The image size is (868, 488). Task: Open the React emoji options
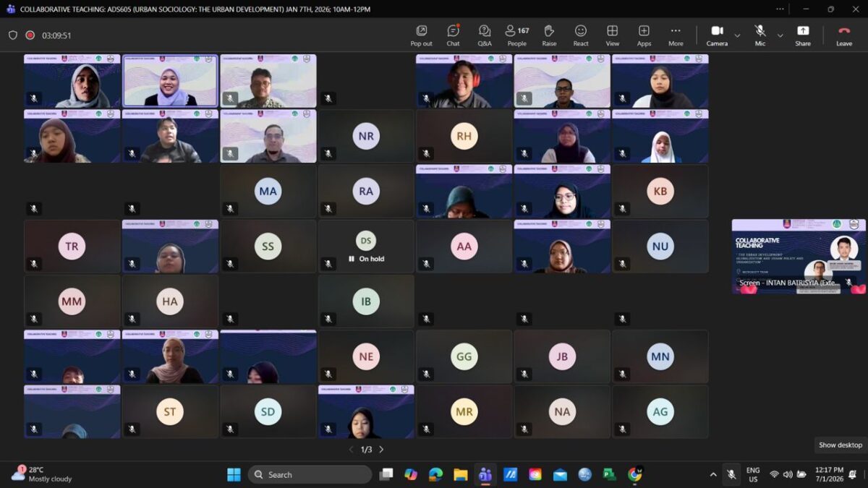[581, 35]
